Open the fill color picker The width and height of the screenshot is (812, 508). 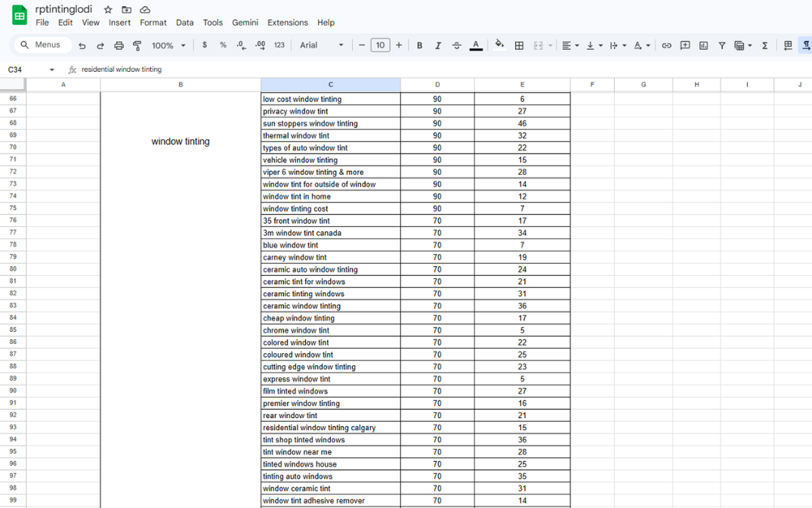pyautogui.click(x=499, y=45)
